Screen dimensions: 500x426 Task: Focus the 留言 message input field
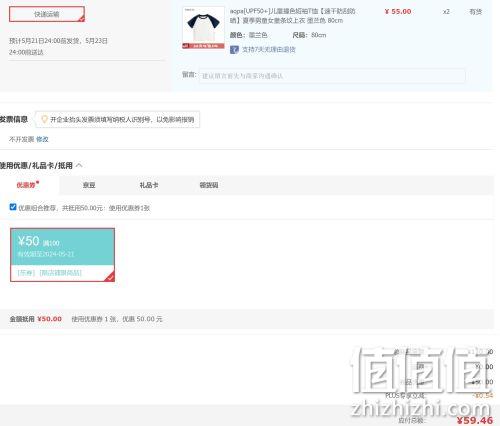(332, 76)
